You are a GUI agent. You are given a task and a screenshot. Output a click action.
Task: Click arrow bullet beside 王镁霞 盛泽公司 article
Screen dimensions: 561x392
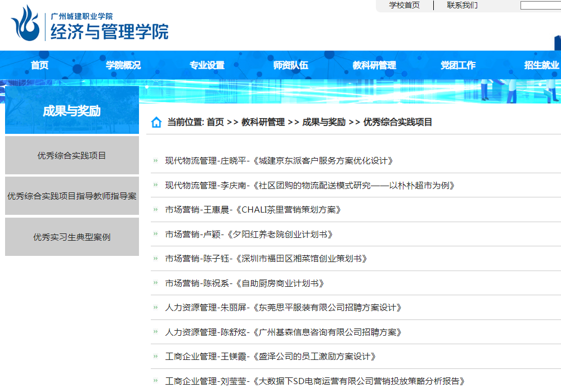click(155, 357)
